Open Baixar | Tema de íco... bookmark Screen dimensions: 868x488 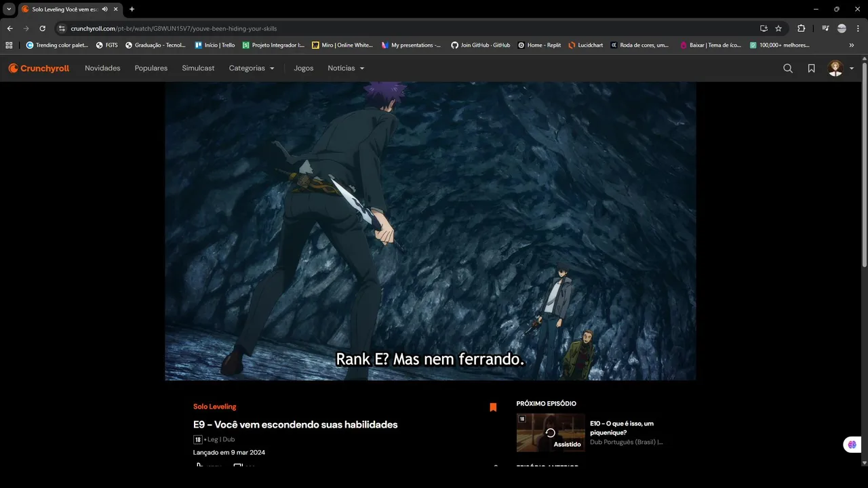711,45
